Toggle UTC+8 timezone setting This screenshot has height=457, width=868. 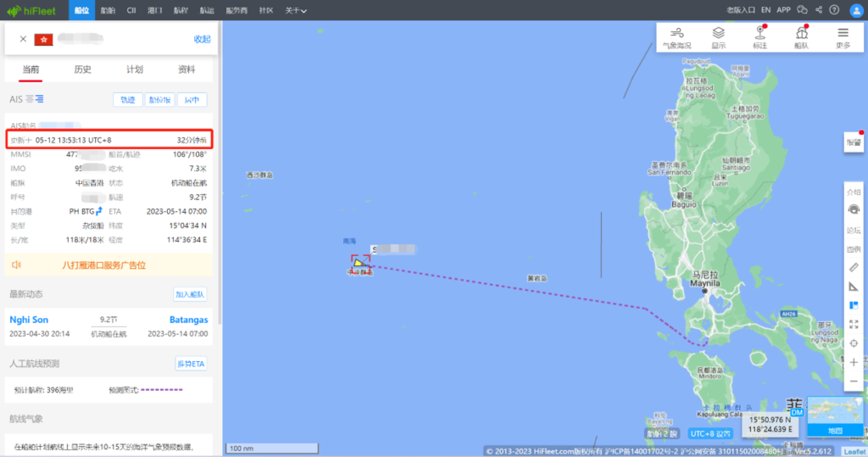710,434
